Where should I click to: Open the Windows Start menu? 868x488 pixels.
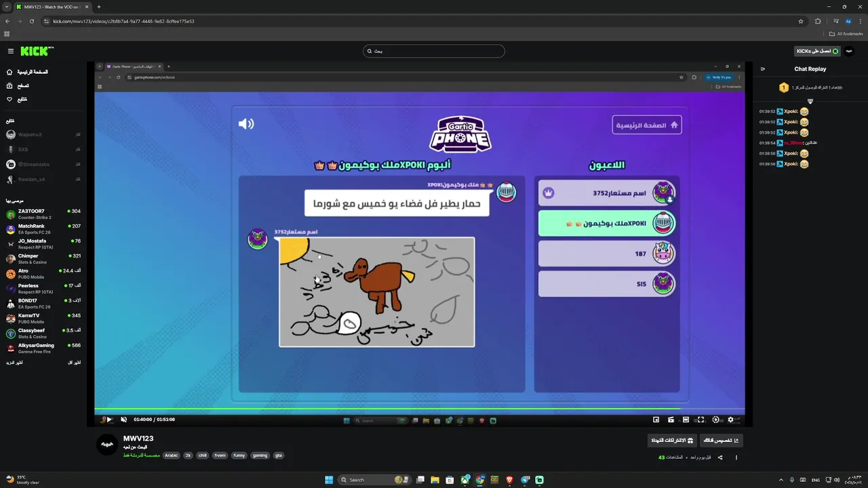pos(329,480)
